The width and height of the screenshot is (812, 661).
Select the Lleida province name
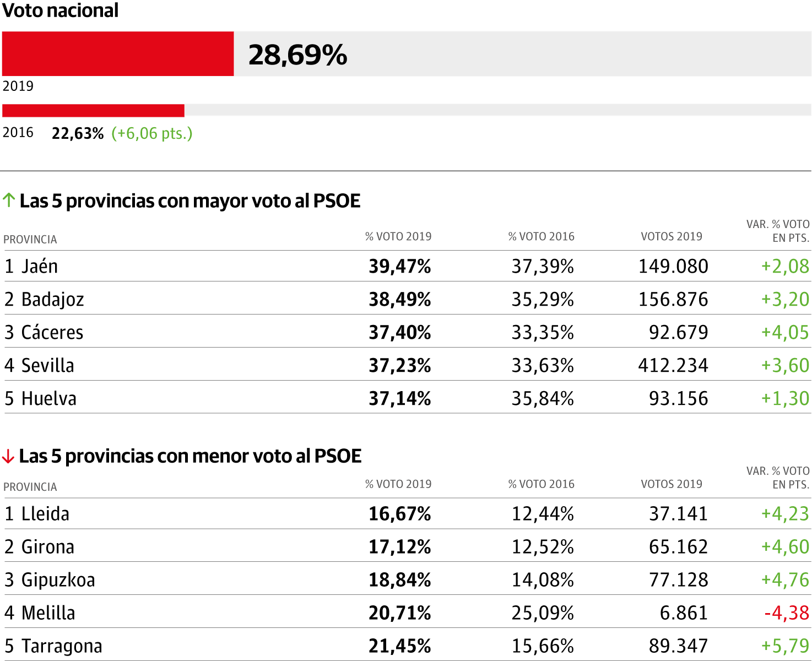(45, 513)
